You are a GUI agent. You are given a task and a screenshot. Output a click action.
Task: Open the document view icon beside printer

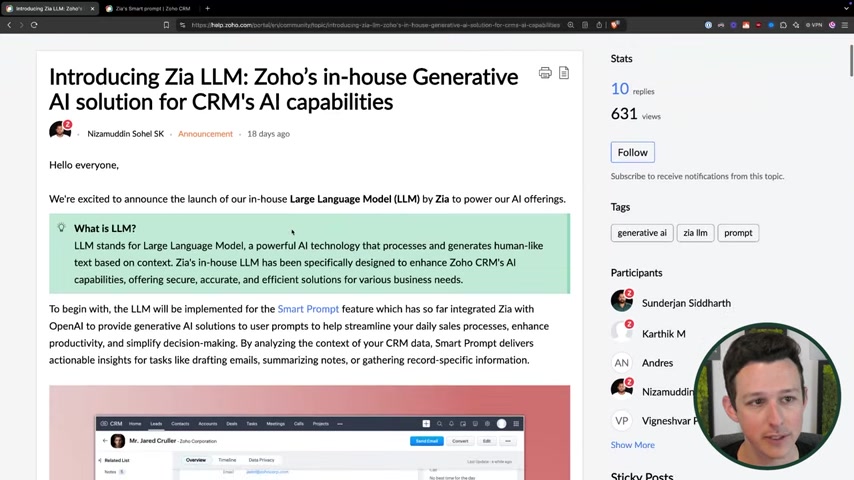[564, 72]
